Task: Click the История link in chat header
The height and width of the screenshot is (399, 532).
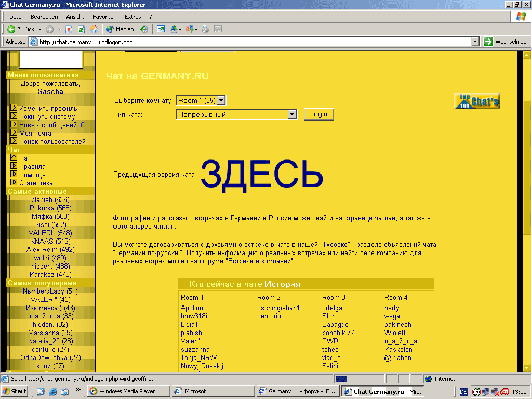Action: point(283,284)
